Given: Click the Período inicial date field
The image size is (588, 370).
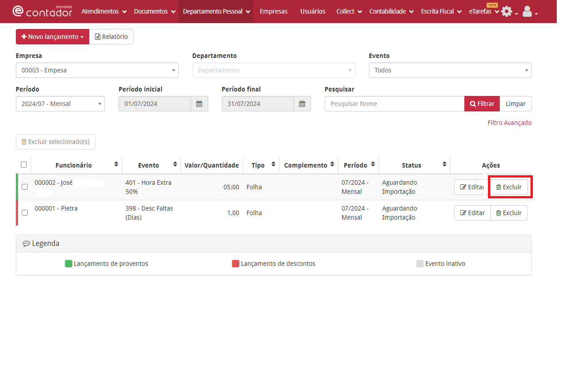Looking at the screenshot, I should pos(155,104).
